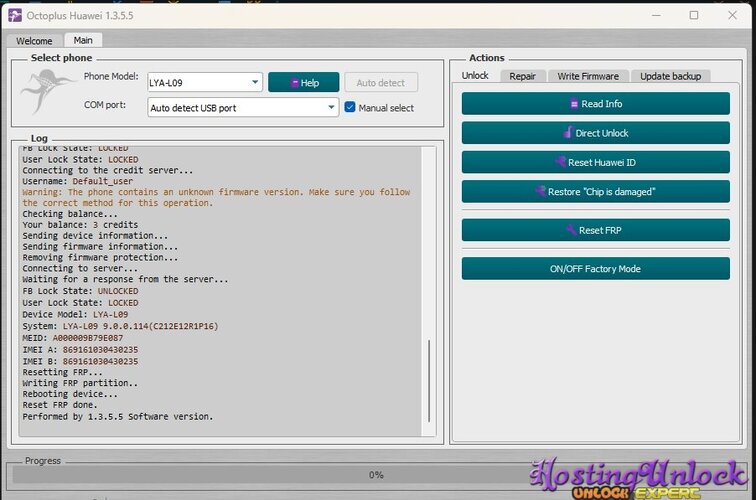Toggle ON/OFF Factory Mode button
Image resolution: width=756 pixels, height=500 pixels.
tap(595, 269)
